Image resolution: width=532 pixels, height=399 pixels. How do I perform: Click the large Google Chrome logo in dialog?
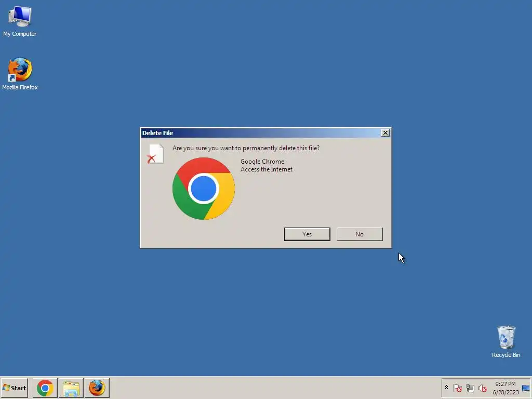point(204,189)
